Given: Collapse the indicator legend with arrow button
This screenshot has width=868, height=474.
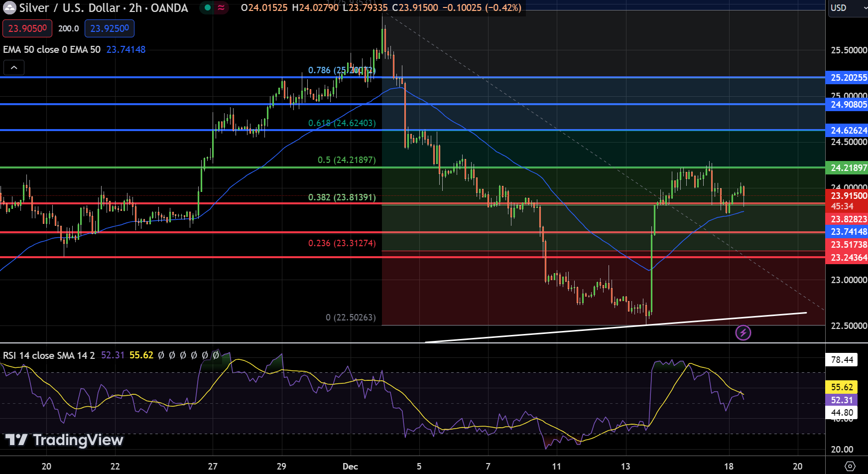Looking at the screenshot, I should (14, 67).
